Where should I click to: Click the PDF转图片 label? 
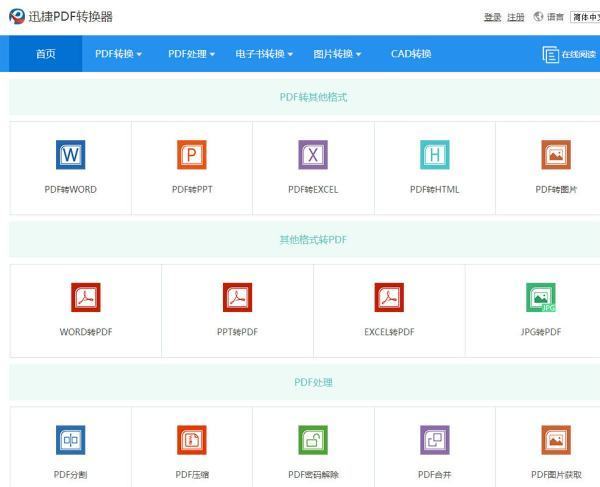point(556,189)
